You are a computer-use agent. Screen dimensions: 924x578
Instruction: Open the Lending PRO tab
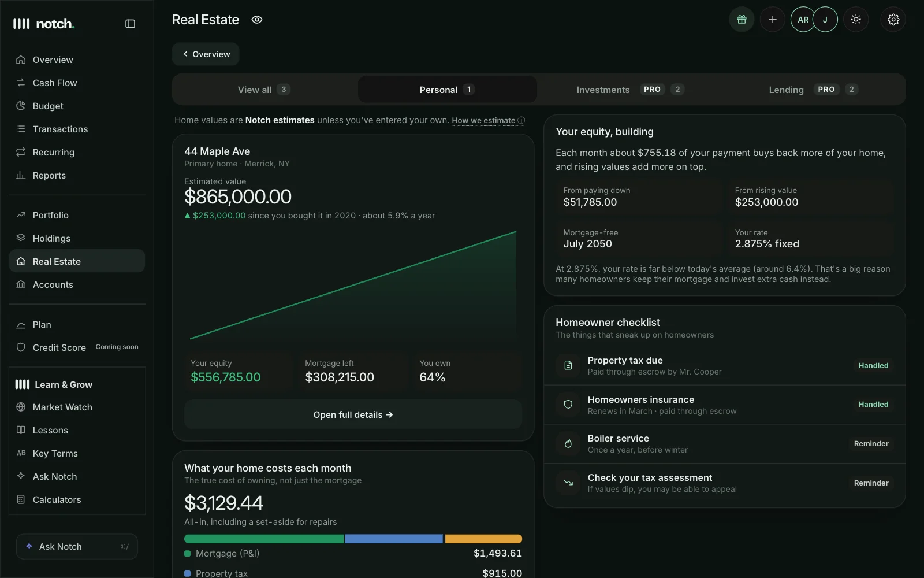(813, 90)
